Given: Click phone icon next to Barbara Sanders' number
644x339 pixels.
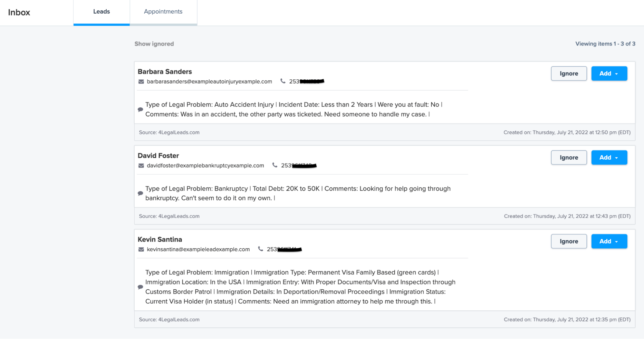Looking at the screenshot, I should (x=283, y=81).
